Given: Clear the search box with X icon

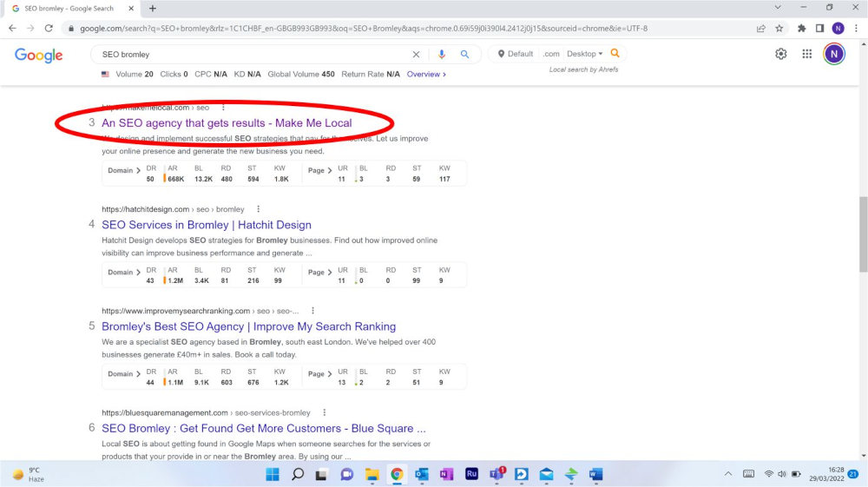Looking at the screenshot, I should tap(416, 54).
